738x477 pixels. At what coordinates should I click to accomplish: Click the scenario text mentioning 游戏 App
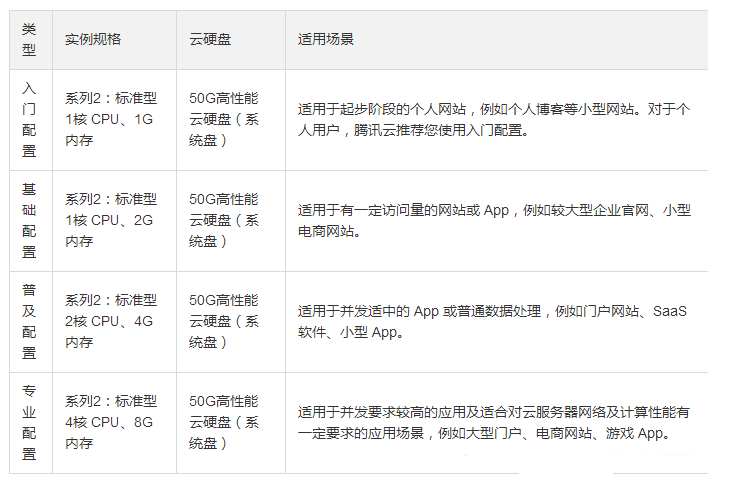pos(494,422)
